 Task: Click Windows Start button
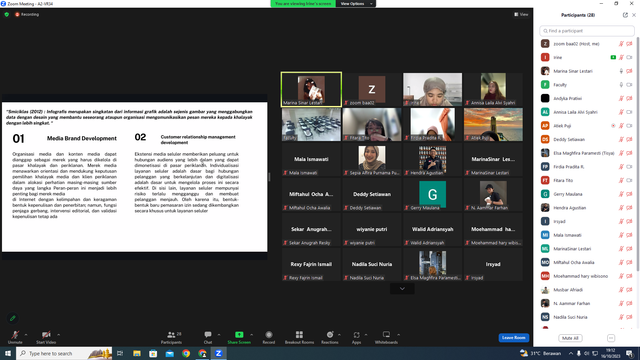(x=8, y=353)
